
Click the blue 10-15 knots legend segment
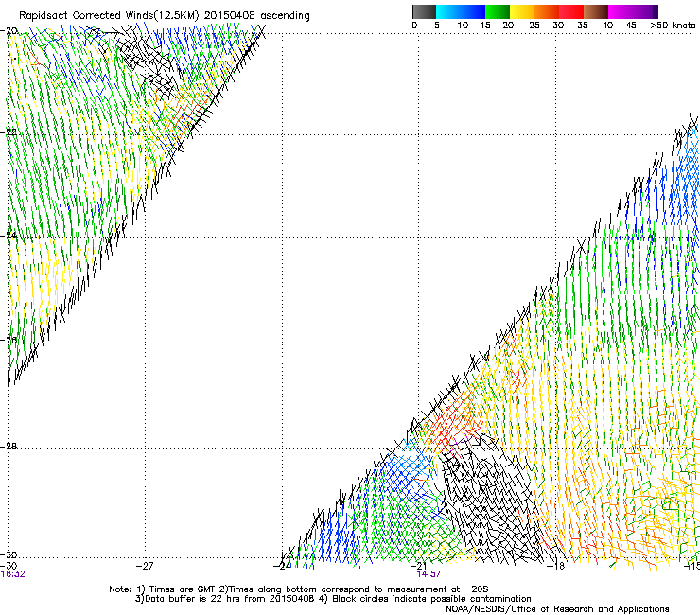[473, 11]
